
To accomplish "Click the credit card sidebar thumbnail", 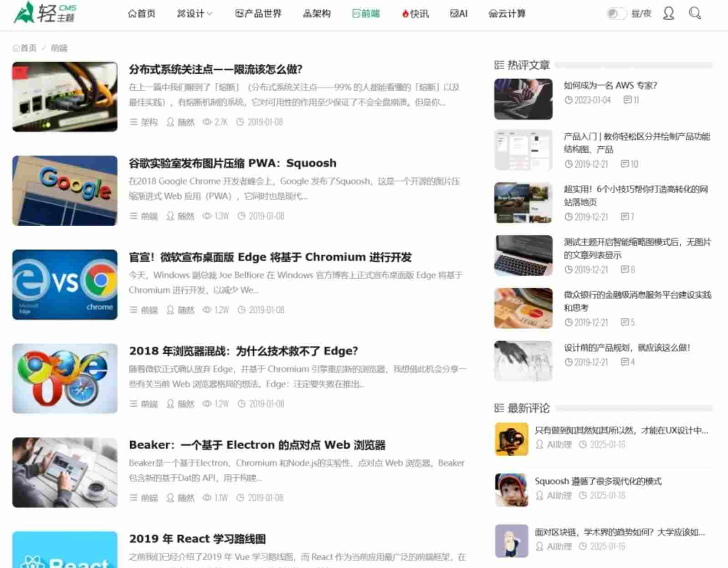I will coord(523,309).
